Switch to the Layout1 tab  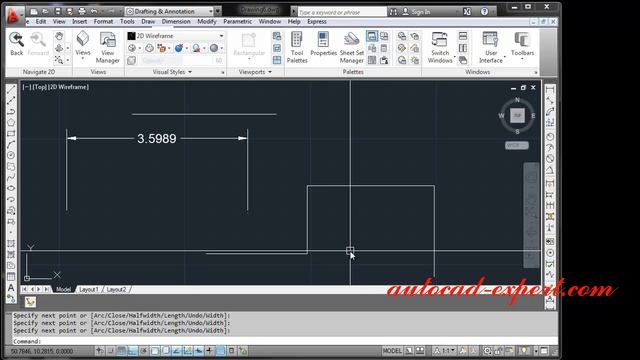89,289
